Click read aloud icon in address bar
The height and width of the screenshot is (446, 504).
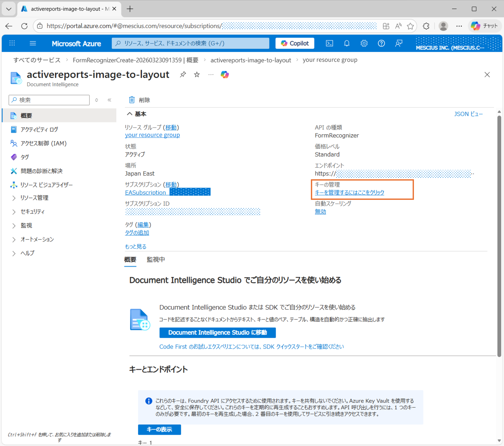pyautogui.click(x=399, y=26)
